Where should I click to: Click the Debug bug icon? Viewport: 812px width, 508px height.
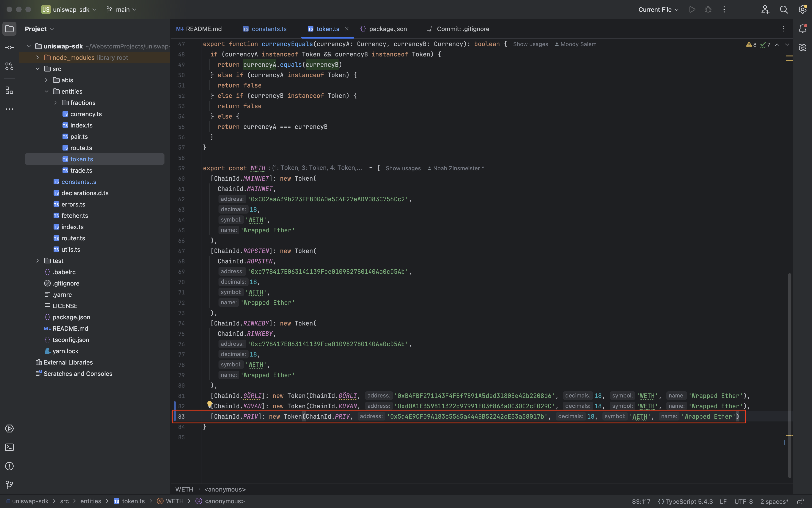[x=708, y=9]
